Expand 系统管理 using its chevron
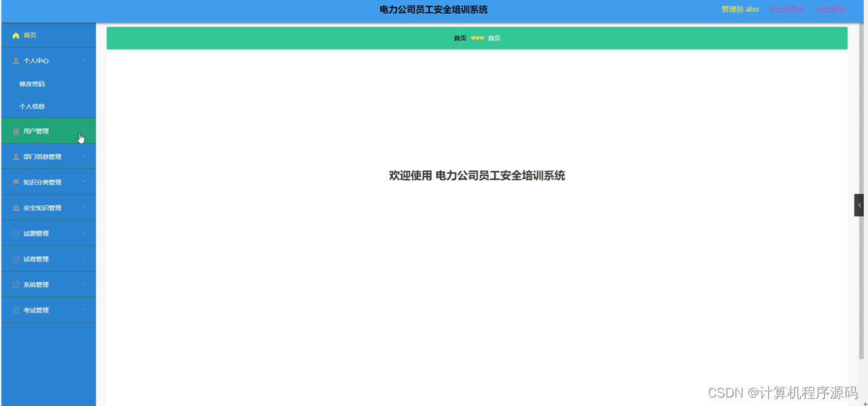This screenshot has height=406, width=868. point(84,284)
